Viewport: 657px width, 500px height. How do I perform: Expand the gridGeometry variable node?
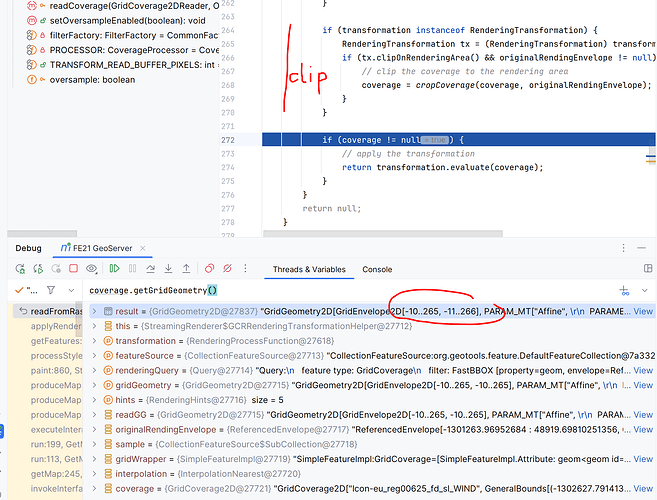pos(95,385)
